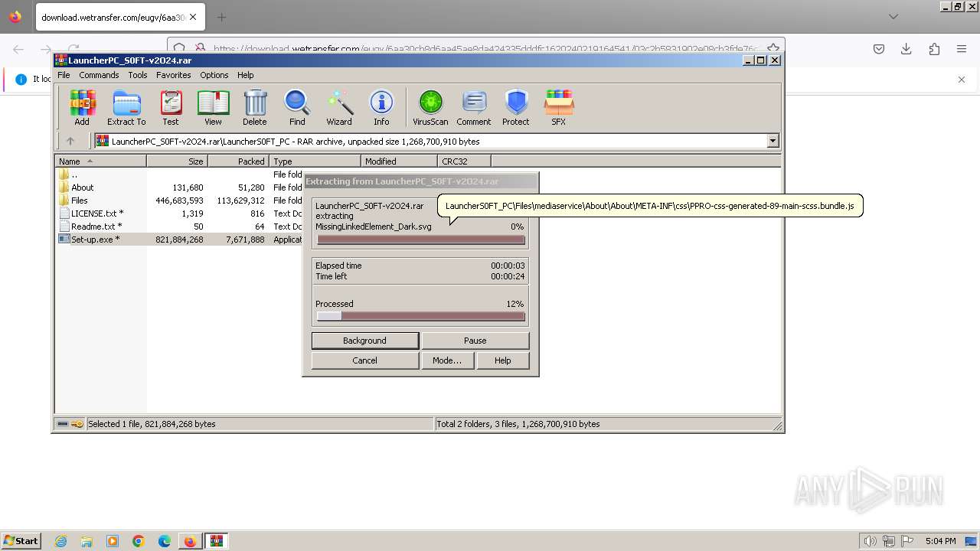Open the Firefox list all tabs chevron
This screenshot has height=551, width=980.
point(893,16)
